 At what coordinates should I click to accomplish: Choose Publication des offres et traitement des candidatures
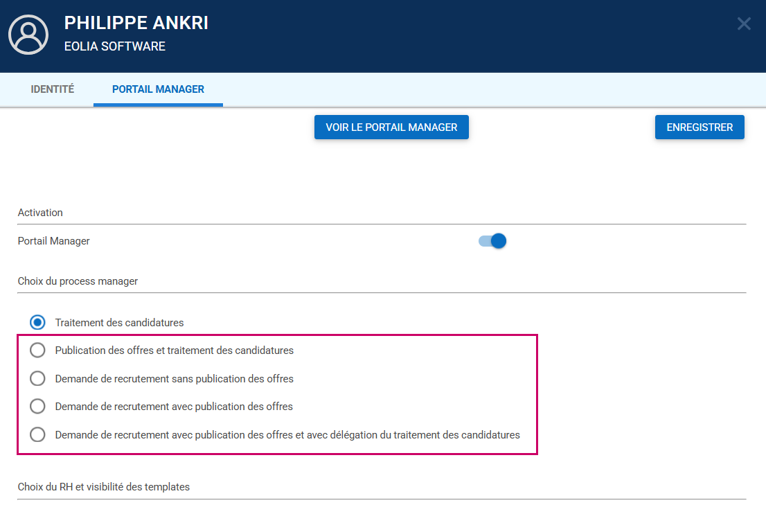click(37, 351)
